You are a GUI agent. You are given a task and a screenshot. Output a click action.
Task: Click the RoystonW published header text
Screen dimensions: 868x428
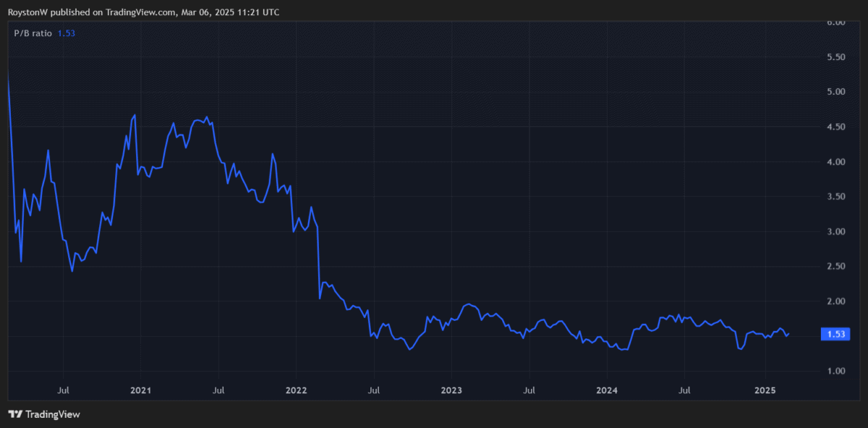click(143, 12)
